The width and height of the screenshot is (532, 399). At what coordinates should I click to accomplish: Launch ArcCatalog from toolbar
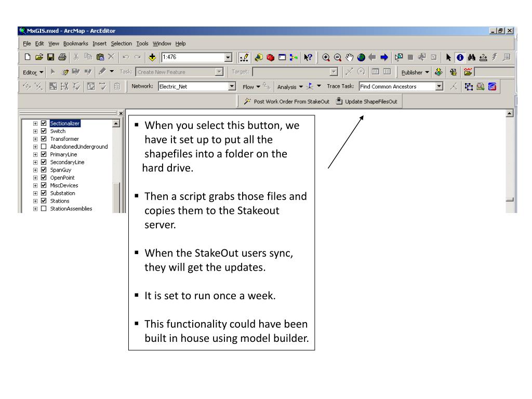coord(259,57)
